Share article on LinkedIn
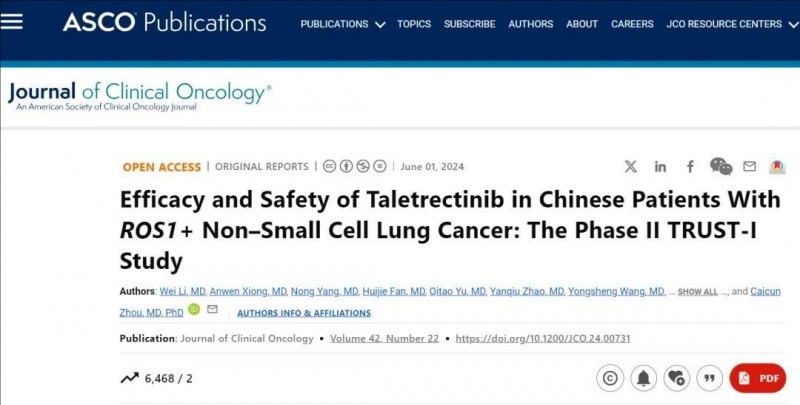 tap(660, 166)
